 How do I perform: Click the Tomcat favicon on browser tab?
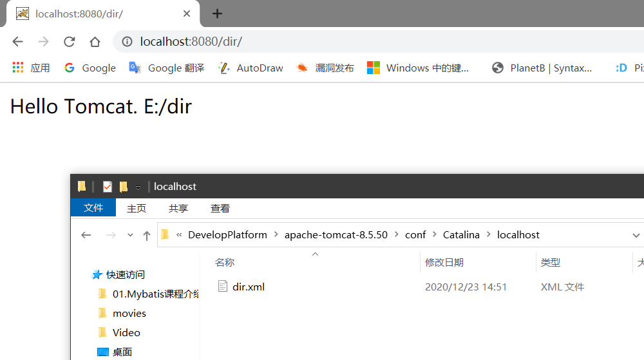(x=23, y=14)
